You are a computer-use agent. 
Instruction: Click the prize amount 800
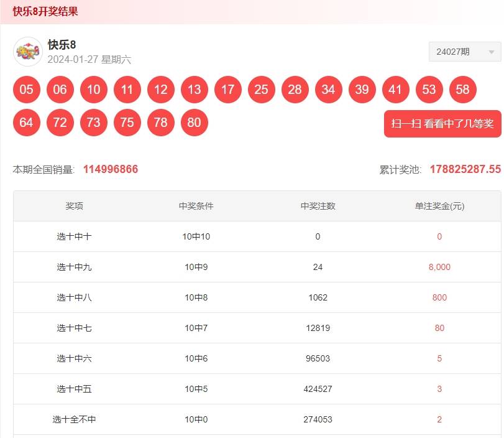[x=439, y=297]
